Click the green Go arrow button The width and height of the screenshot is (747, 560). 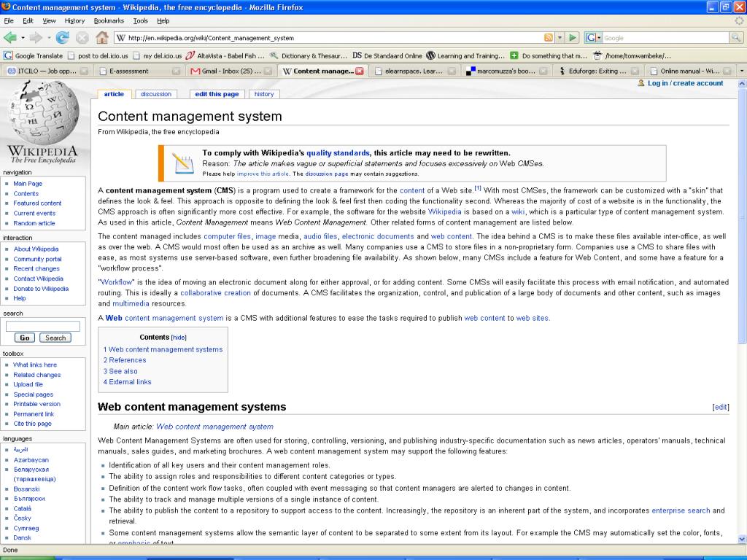pyautogui.click(x=573, y=38)
